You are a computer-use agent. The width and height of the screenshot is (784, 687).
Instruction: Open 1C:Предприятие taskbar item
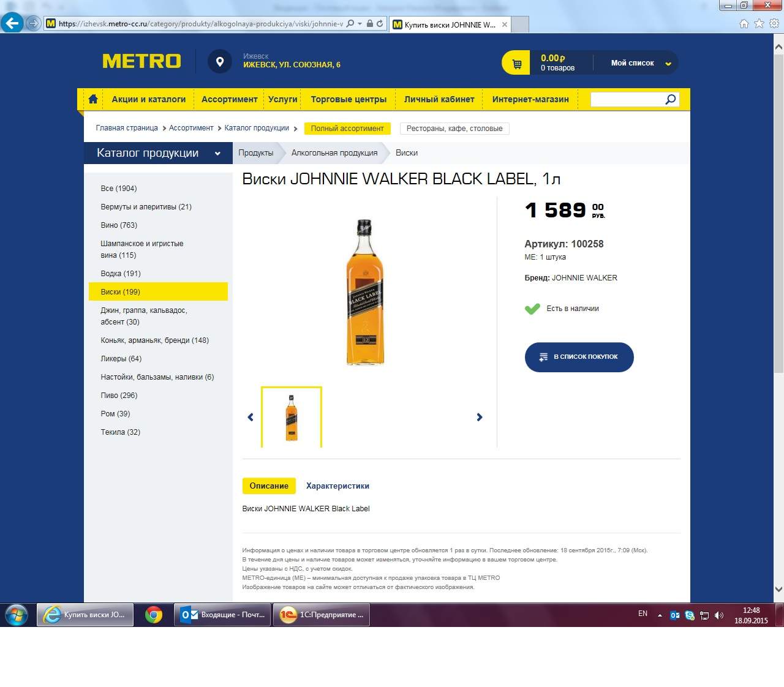[x=322, y=615]
